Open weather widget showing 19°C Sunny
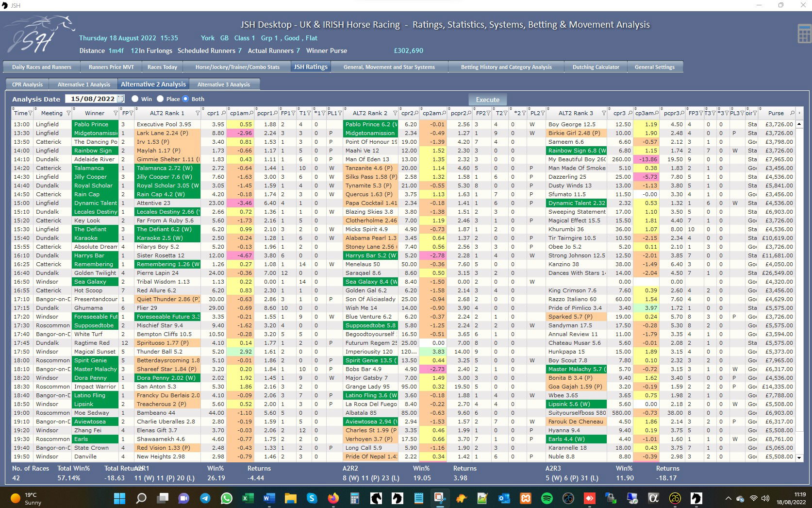The height and width of the screenshot is (508, 812). [x=27, y=498]
